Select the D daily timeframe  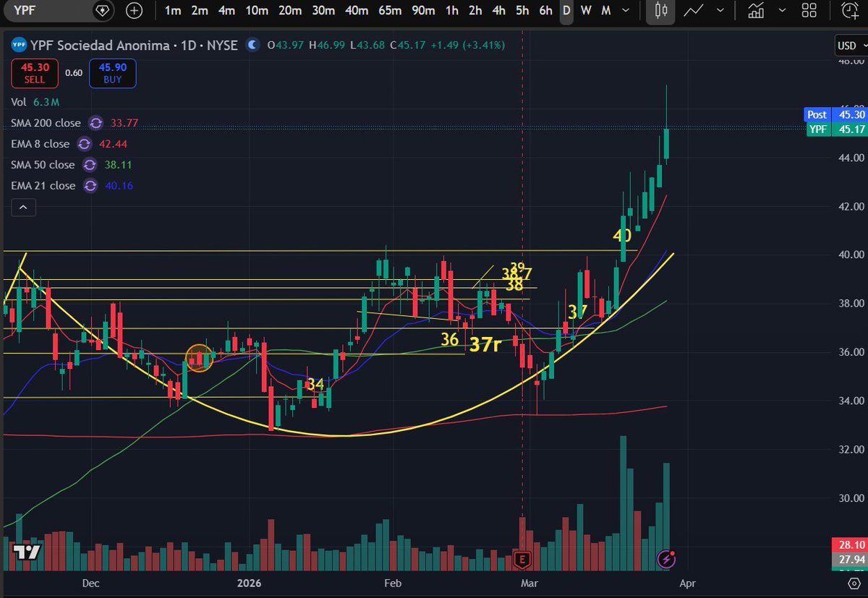[566, 11]
